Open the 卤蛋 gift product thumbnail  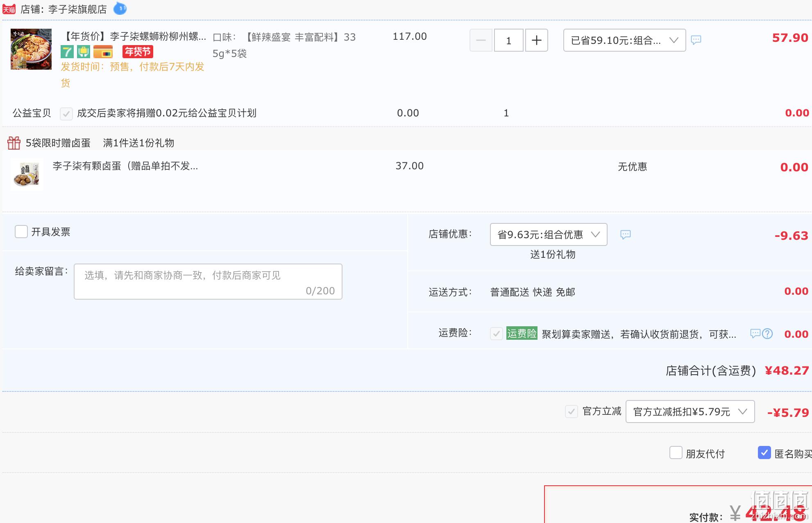click(x=27, y=175)
